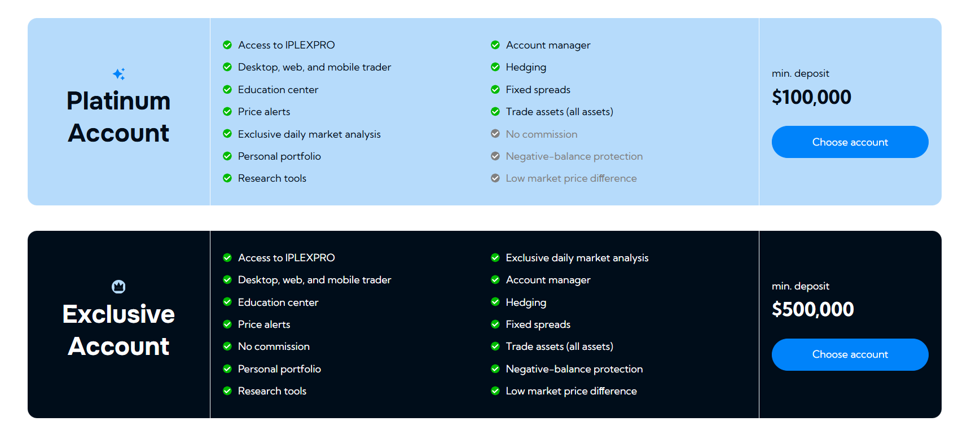The width and height of the screenshot is (980, 430).
Task: Click the sparkle icon above Platinum Account
Action: point(118,73)
